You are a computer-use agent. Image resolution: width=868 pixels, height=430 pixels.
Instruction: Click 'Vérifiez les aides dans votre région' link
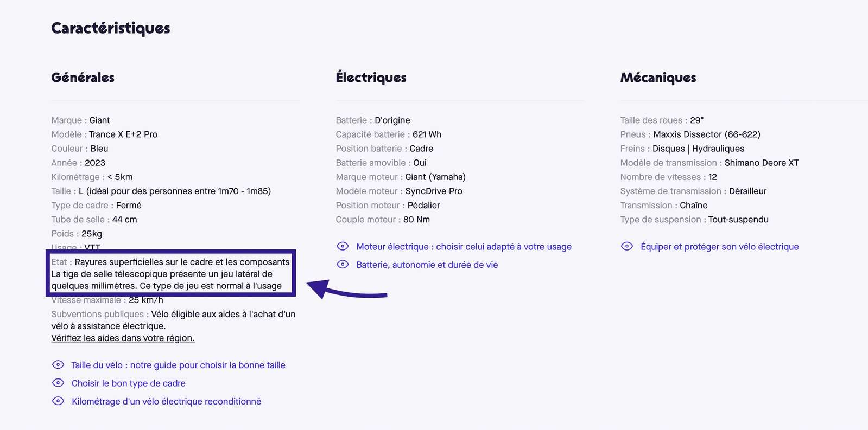click(x=123, y=338)
